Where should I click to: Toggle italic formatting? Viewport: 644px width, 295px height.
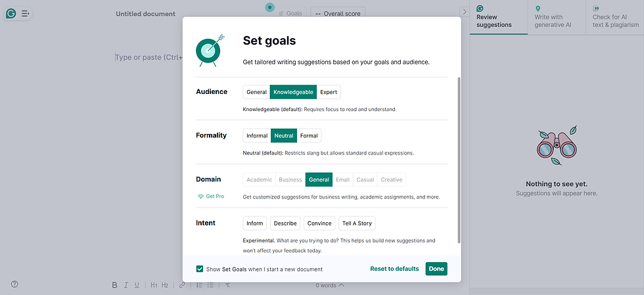pyautogui.click(x=126, y=285)
